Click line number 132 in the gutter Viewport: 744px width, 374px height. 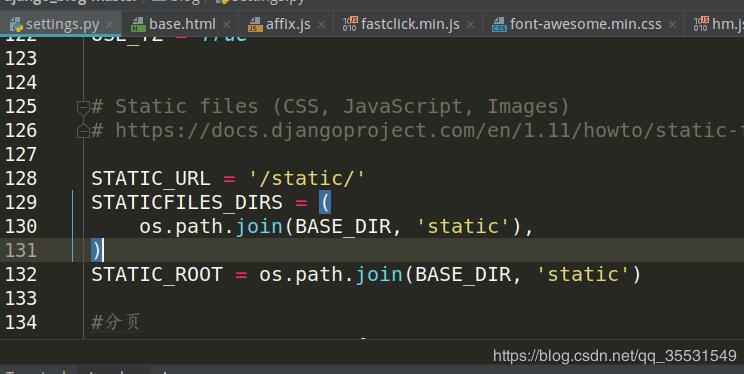pyautogui.click(x=21, y=274)
